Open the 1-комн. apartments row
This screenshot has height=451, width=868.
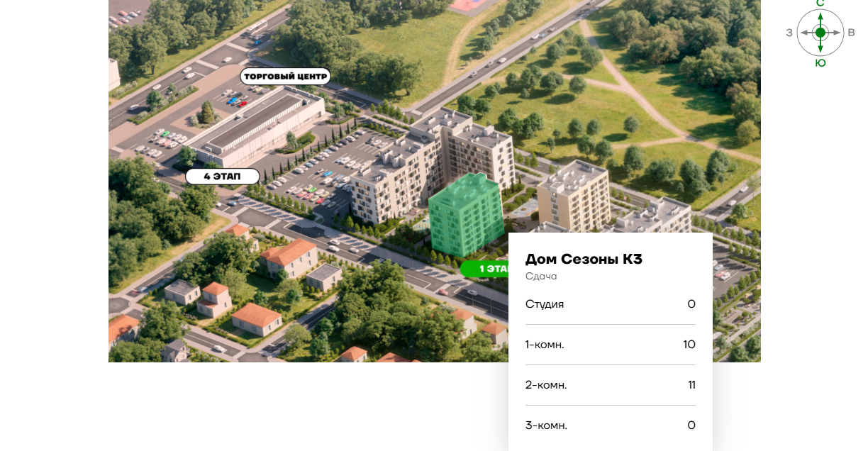610,345
